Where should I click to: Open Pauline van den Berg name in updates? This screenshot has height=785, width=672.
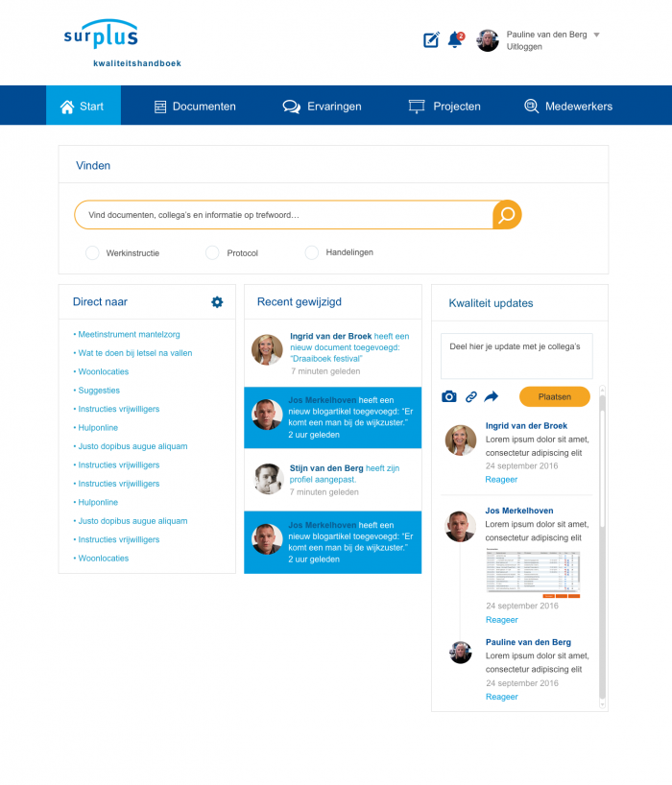[528, 642]
